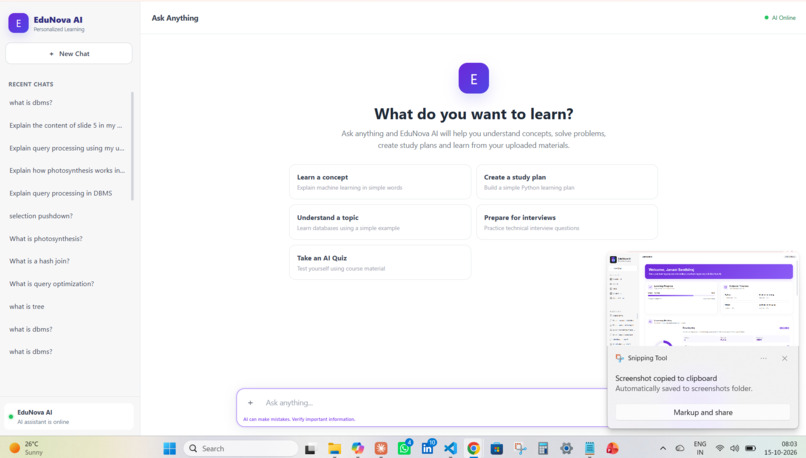Dismiss the Snipping Tool notification
Screen dimensions: 806x458
click(784, 358)
